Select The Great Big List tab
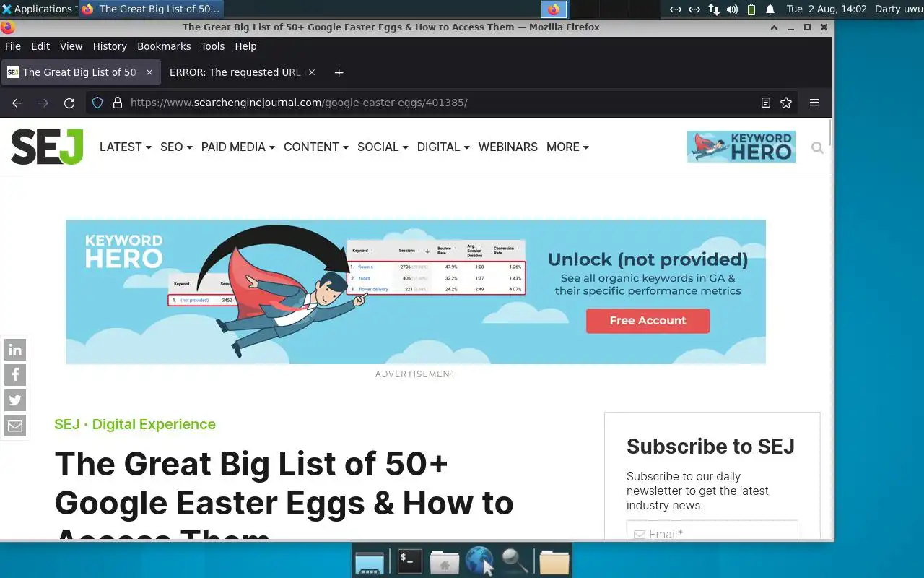This screenshot has height=578, width=924. 79,72
